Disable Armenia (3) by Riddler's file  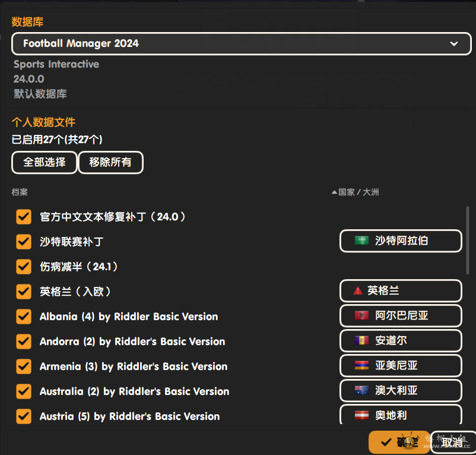coord(24,366)
